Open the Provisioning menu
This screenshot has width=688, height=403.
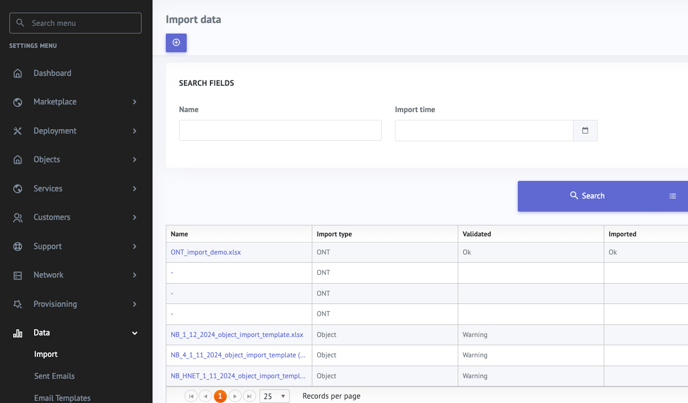(x=55, y=304)
